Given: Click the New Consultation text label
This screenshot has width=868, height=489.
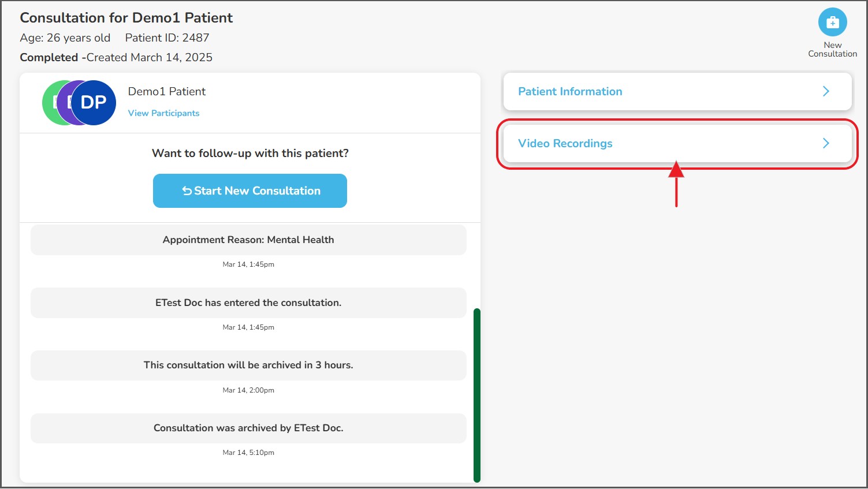Looking at the screenshot, I should (x=832, y=50).
